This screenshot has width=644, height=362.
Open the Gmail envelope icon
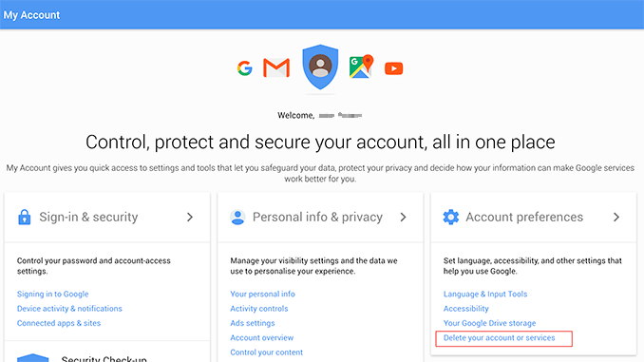[276, 68]
